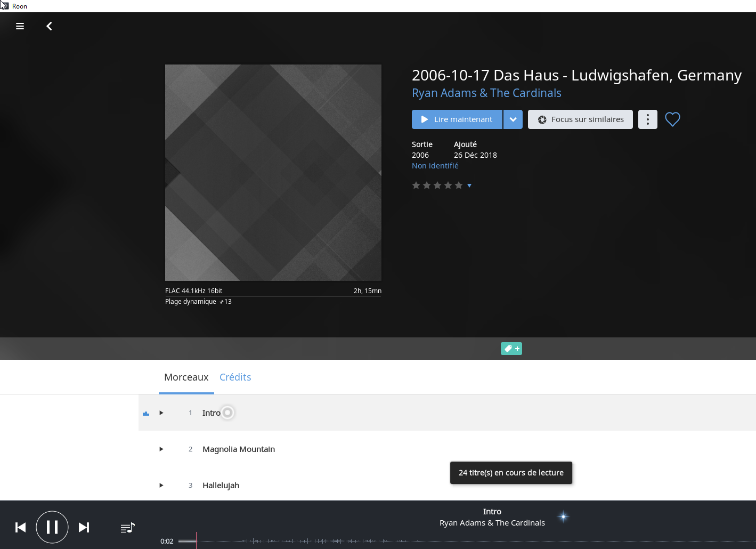Expand the star rating dropdown arrow
Image resolution: width=756 pixels, height=549 pixels.
pyautogui.click(x=469, y=185)
